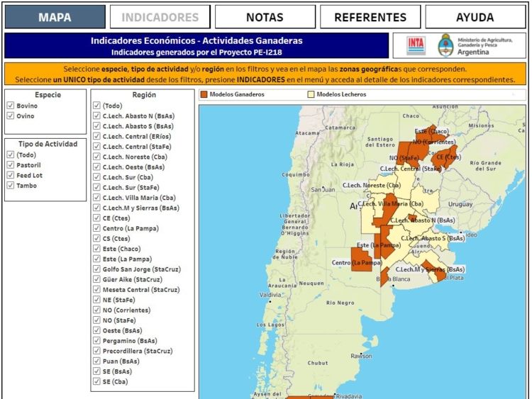Select the MAPA tab button
532x399 pixels.
click(x=55, y=17)
